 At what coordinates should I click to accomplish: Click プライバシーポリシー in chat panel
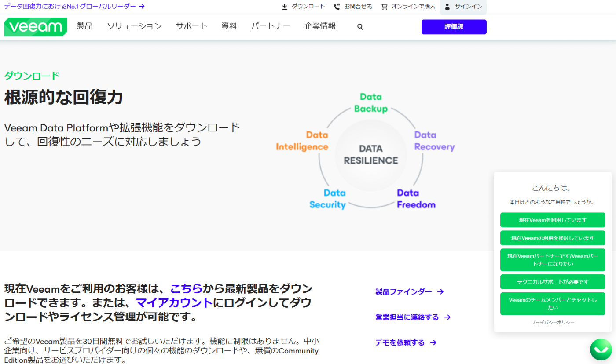point(553,322)
